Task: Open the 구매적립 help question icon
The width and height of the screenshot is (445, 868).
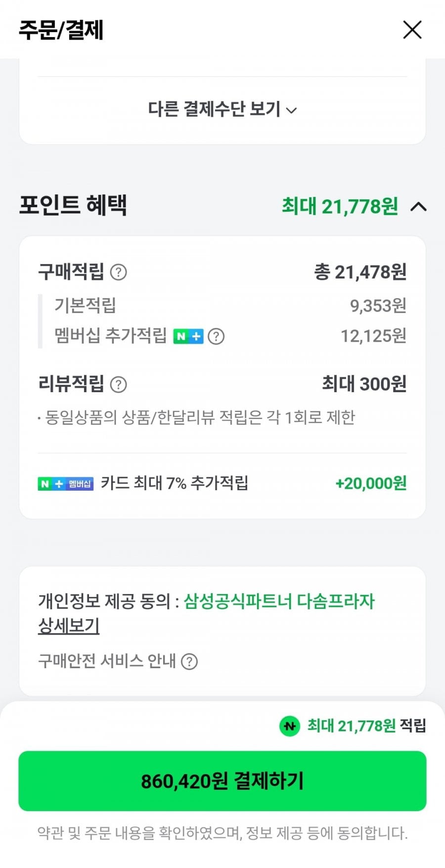Action: [118, 272]
